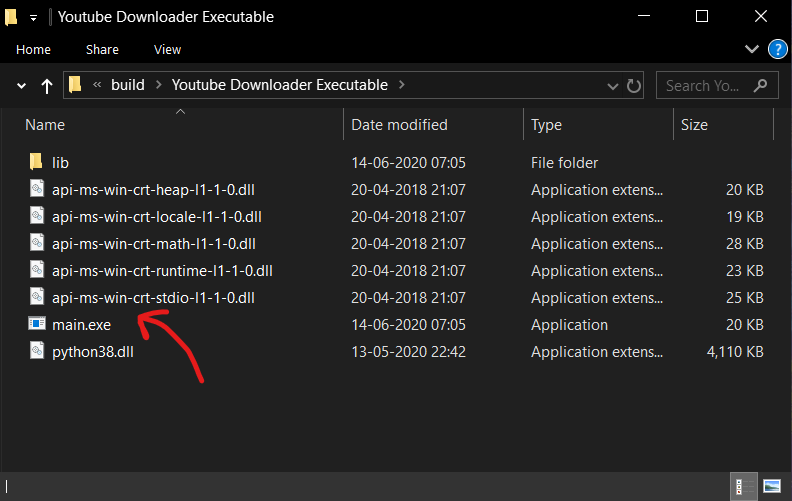Expand the ribbon with the chevron
792x501 pixels.
[x=752, y=49]
